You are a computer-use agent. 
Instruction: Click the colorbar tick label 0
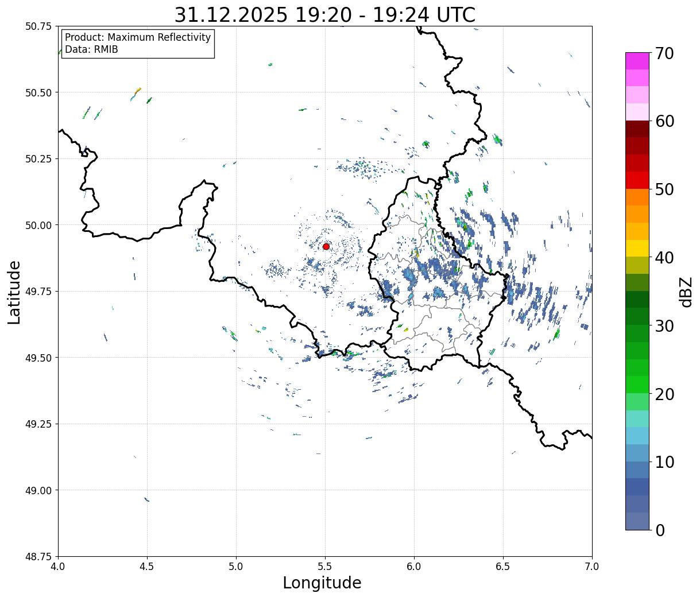(x=659, y=530)
